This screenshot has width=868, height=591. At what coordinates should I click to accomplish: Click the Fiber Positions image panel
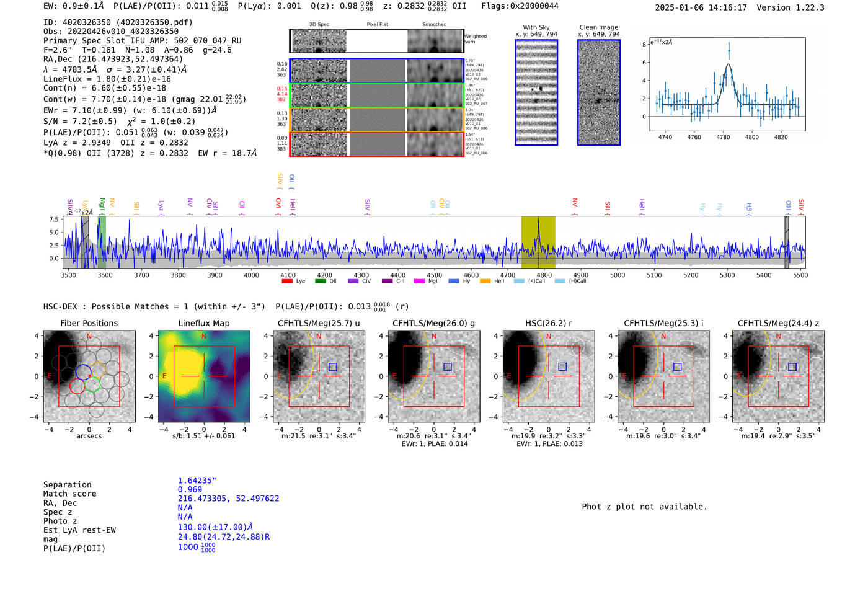[x=89, y=376]
